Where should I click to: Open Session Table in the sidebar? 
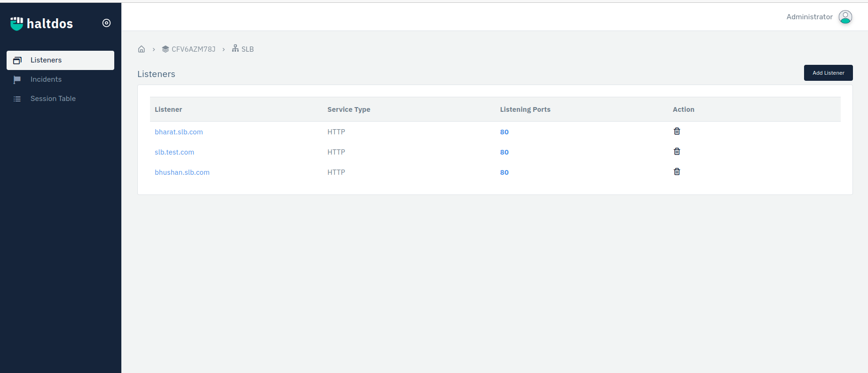(x=53, y=99)
